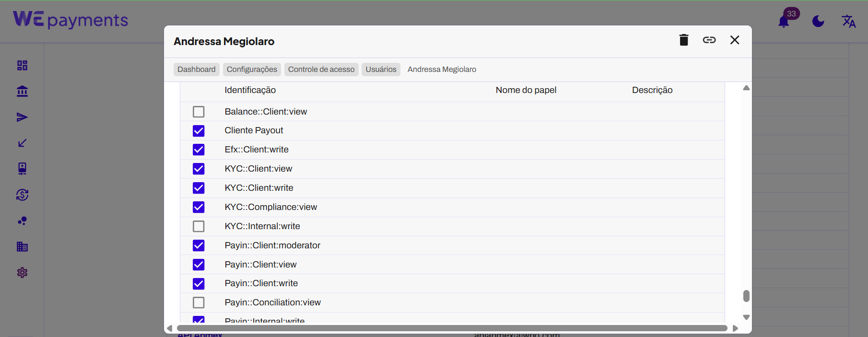This screenshot has height=337, width=868.
Task: Open notifications bell with 33 badge
Action: point(784,21)
